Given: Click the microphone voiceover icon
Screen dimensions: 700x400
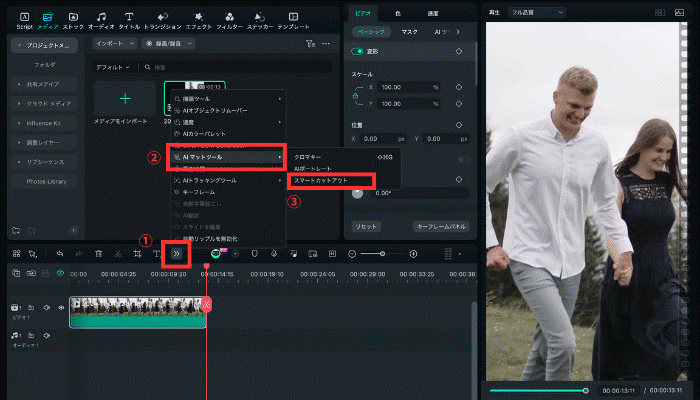Looking at the screenshot, I should [274, 254].
